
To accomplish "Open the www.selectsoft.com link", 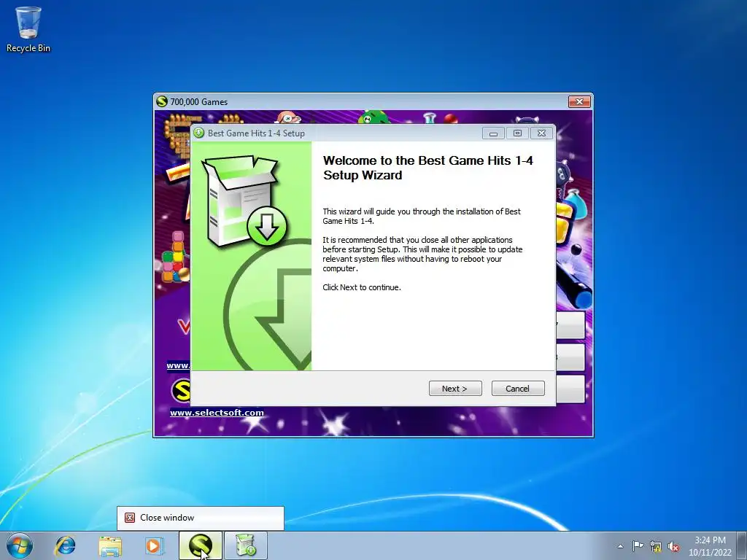I will point(217,413).
